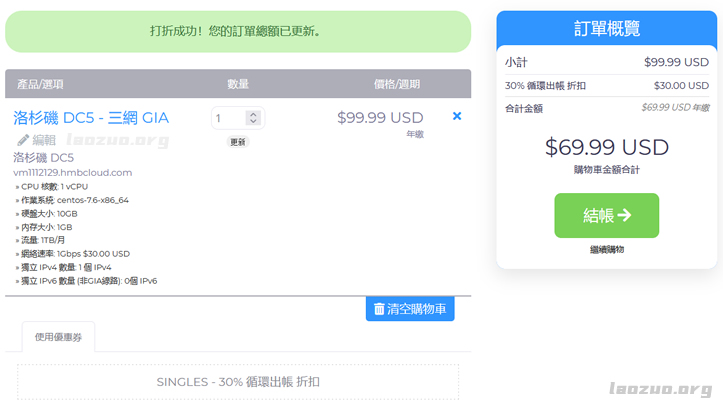Viewport: 723px width, 404px height.
Task: Click the SINGLES - 30% coupon code box
Action: pyautogui.click(x=238, y=382)
